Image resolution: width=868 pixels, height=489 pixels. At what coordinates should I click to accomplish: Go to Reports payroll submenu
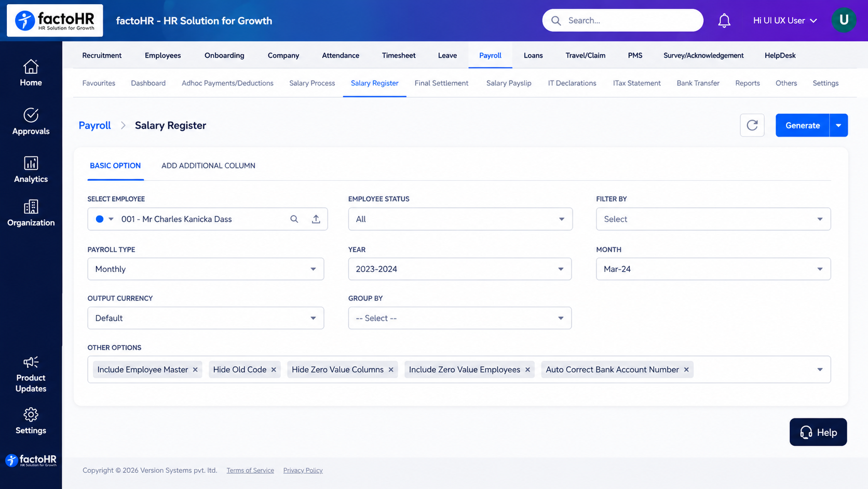[x=748, y=83]
